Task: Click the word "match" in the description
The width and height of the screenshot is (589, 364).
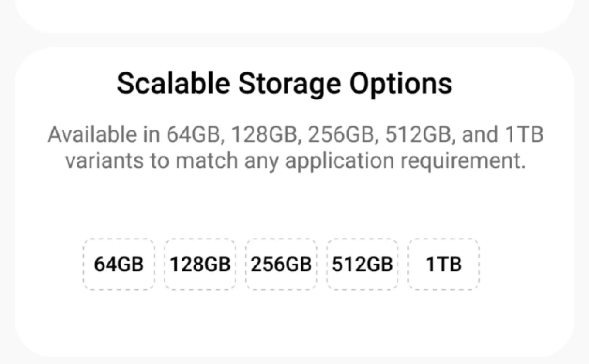Action: (206, 160)
